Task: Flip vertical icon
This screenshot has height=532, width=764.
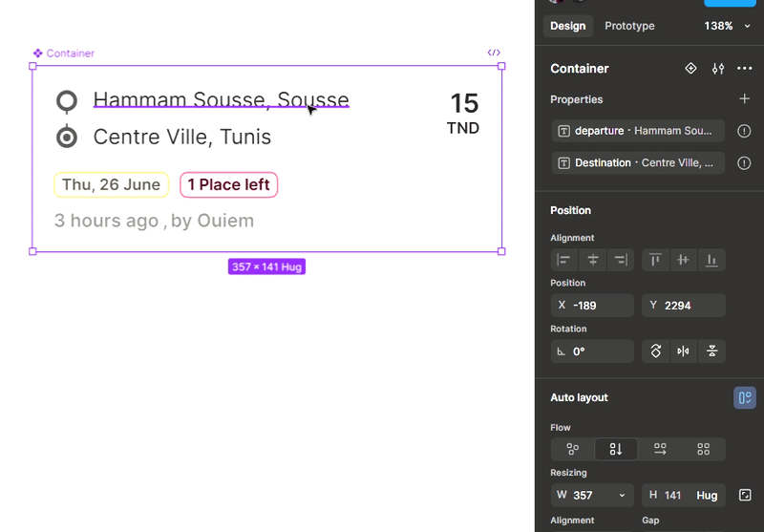Action: (711, 351)
